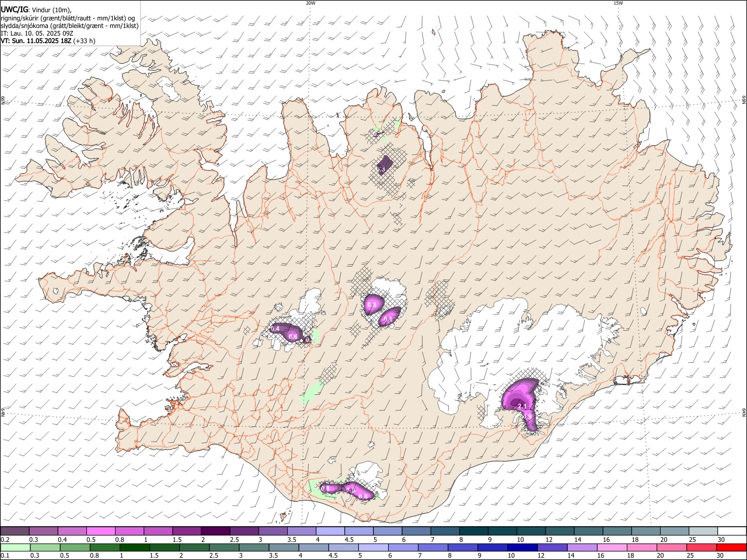Click the "0.8" value on the central glacier
747x560 pixels.
(x=372, y=304)
